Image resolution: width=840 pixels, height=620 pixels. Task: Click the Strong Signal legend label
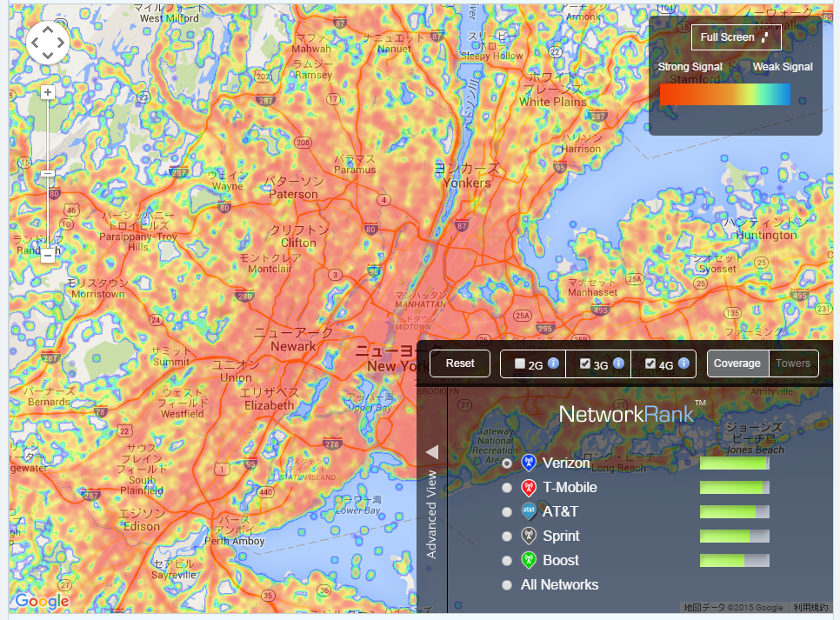pyautogui.click(x=690, y=66)
